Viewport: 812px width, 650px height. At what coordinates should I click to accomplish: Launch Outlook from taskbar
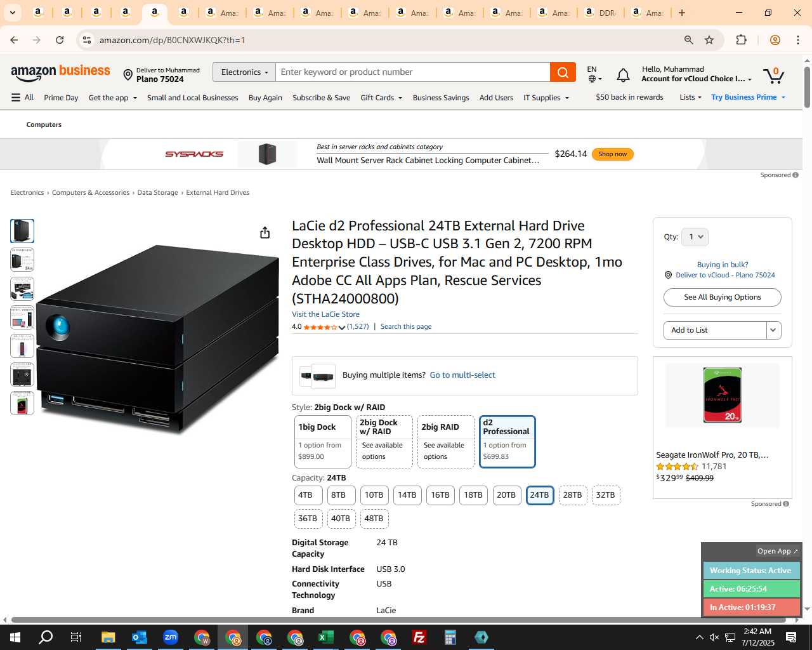tap(139, 637)
